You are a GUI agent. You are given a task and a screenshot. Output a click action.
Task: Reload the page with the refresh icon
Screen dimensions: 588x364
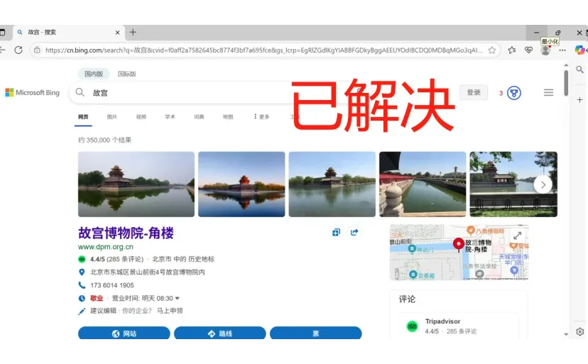tap(18, 50)
